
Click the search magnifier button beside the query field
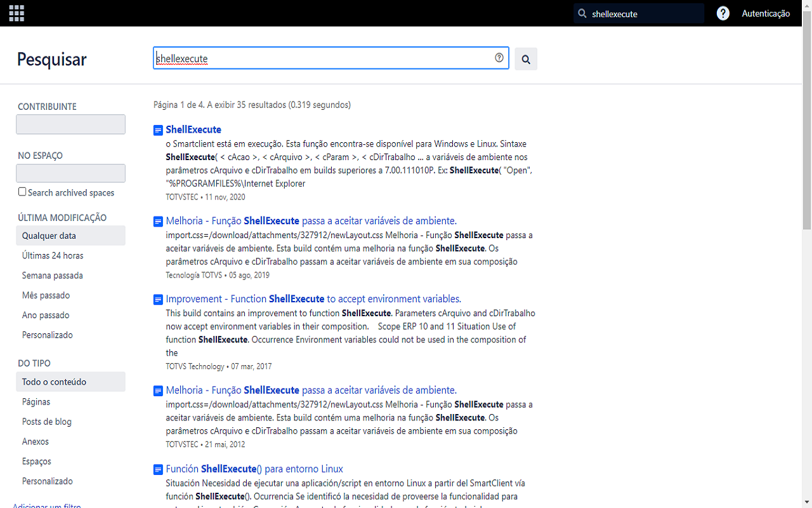525,58
